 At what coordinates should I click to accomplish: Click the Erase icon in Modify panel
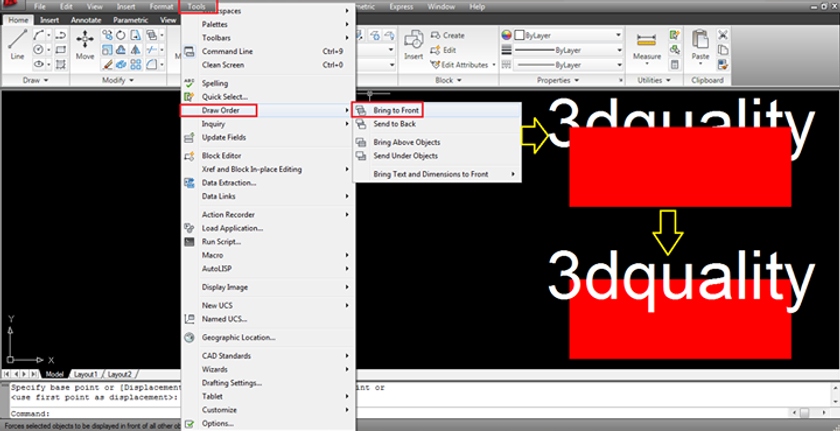tap(108, 64)
